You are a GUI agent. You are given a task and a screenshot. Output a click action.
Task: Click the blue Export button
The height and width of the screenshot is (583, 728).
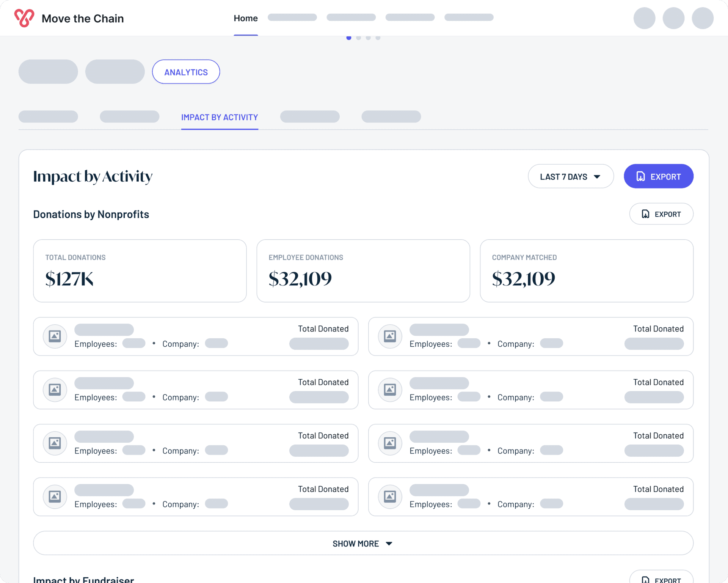pos(659,176)
